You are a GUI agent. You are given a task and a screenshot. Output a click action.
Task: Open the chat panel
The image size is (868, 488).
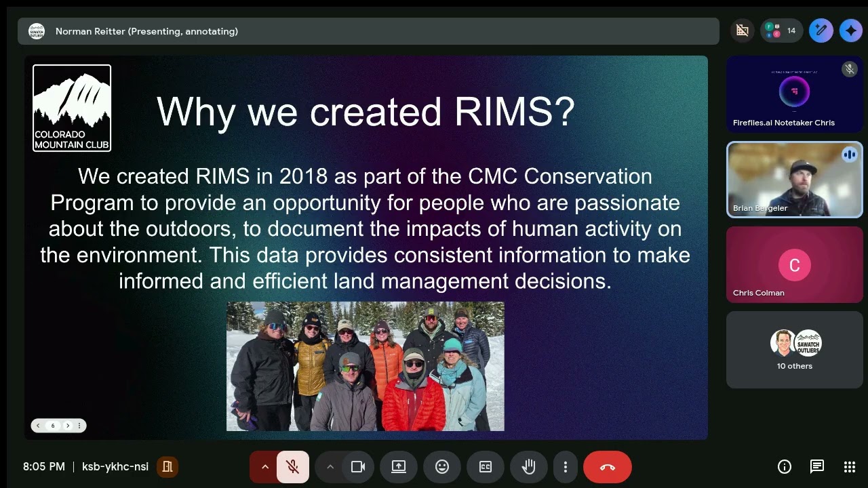click(817, 466)
